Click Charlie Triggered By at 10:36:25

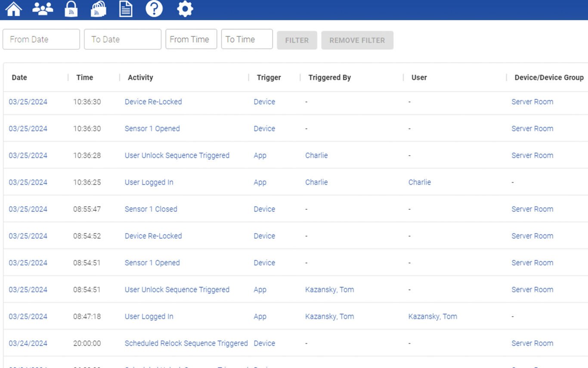(316, 182)
